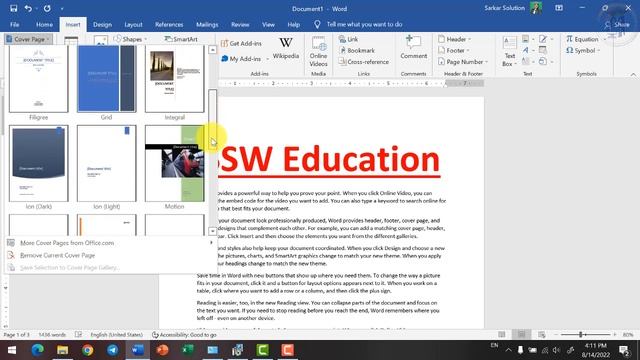Open Excel from the taskbar
The height and width of the screenshot is (360, 640).
pos(188,350)
